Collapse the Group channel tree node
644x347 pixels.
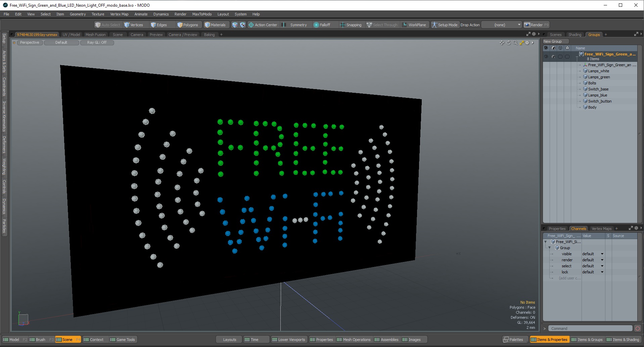point(550,248)
